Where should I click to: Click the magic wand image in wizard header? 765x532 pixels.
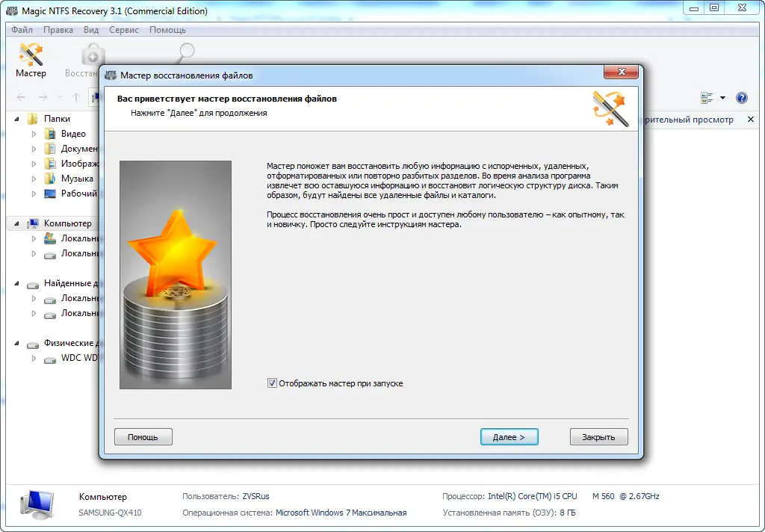[x=610, y=108]
